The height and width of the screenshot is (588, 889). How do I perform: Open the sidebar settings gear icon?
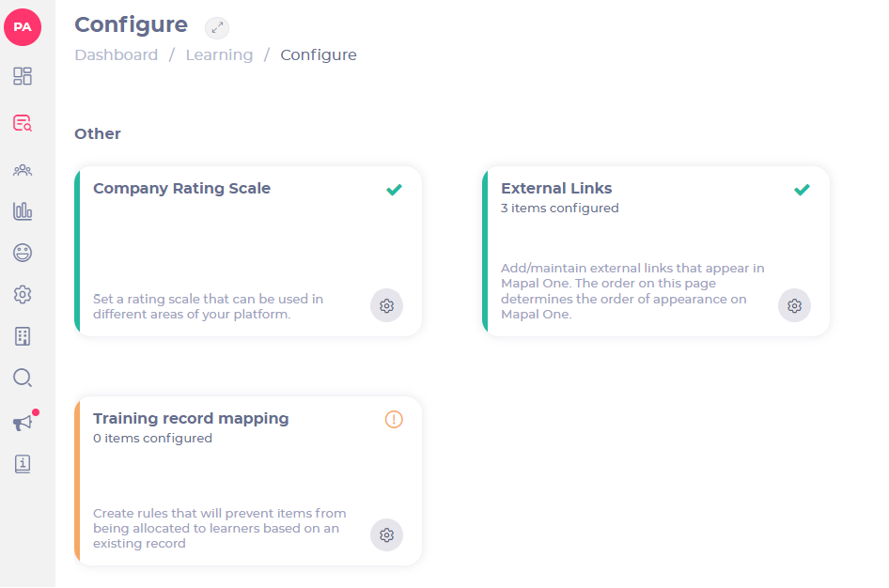pyautogui.click(x=23, y=295)
